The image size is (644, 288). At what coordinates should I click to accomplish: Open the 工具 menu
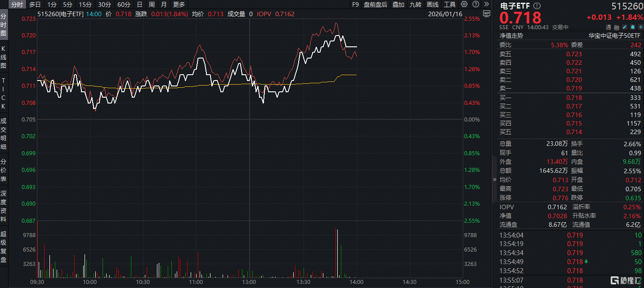click(x=449, y=4)
